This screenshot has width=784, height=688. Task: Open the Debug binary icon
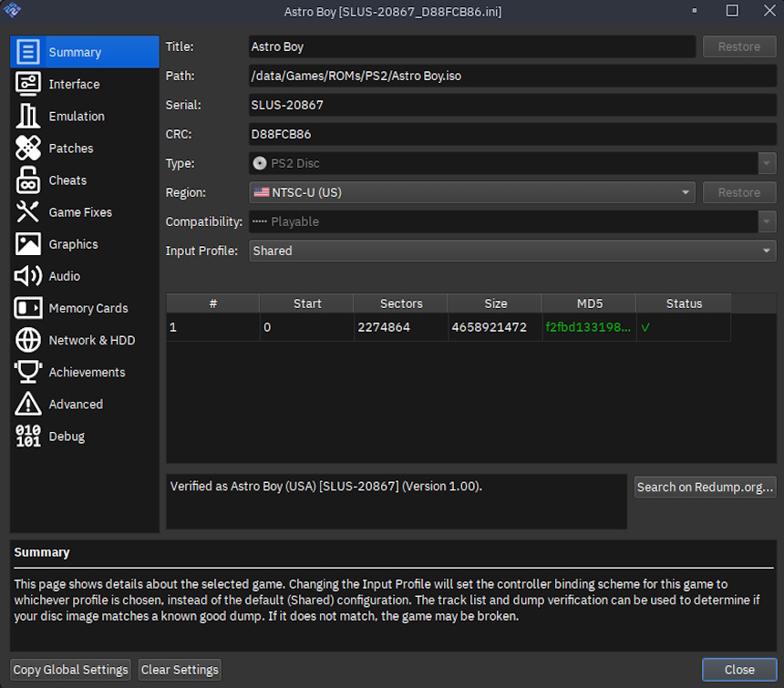point(28,436)
